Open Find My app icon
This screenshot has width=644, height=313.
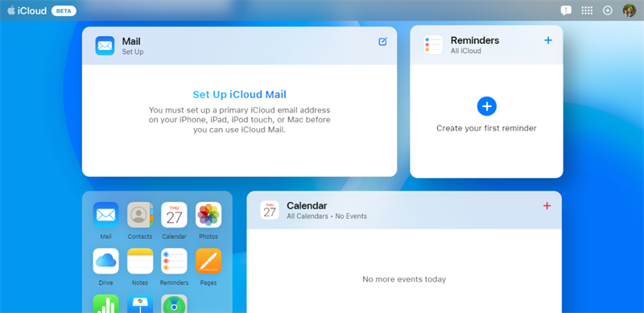click(174, 304)
